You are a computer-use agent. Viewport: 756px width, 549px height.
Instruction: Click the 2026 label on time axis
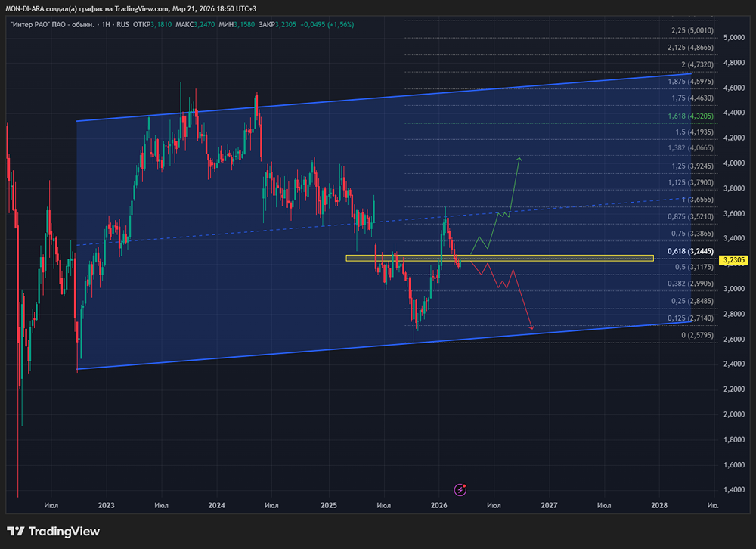point(438,506)
